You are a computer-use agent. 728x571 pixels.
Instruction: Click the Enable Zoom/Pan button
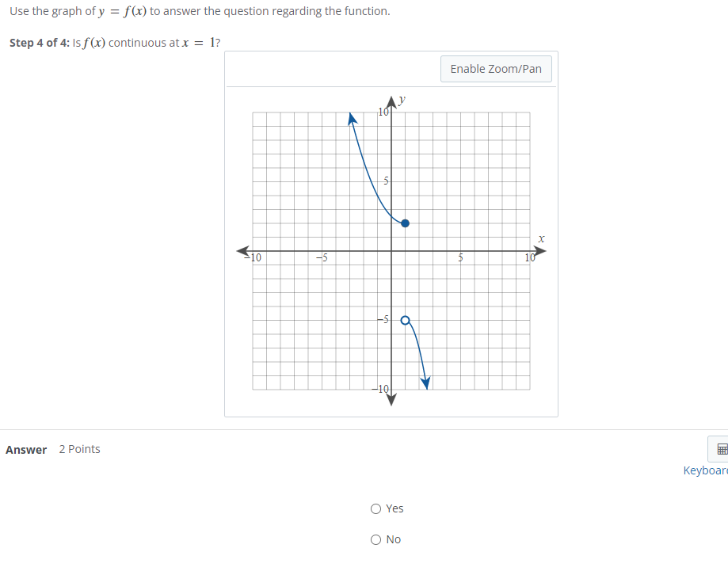[x=496, y=69]
